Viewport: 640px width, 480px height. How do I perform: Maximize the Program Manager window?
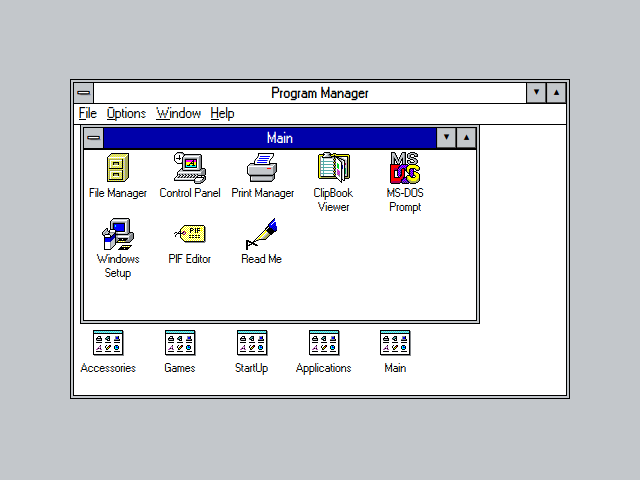pyautogui.click(x=556, y=93)
